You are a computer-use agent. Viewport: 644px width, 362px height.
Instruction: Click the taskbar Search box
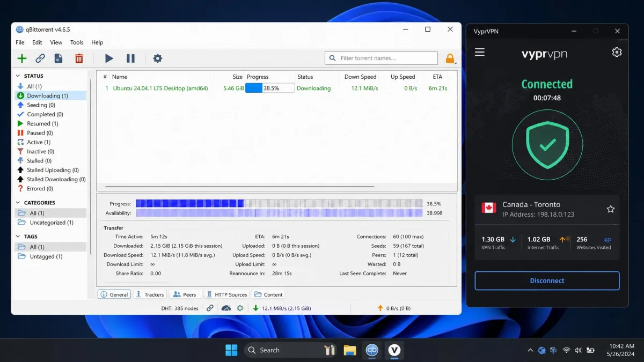(290, 350)
